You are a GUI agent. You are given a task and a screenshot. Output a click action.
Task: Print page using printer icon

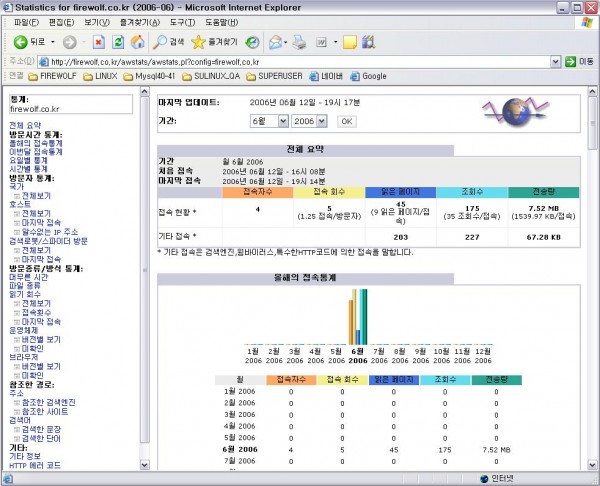[299, 42]
